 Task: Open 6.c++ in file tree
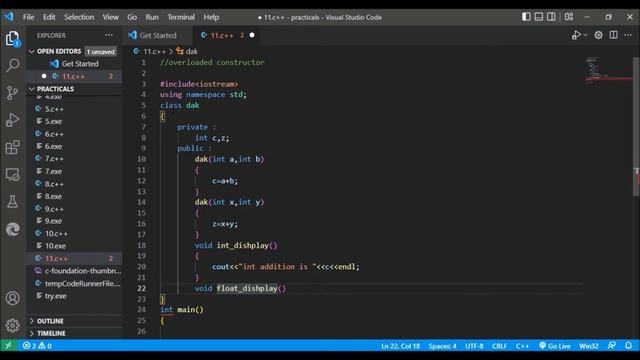[74, 134]
